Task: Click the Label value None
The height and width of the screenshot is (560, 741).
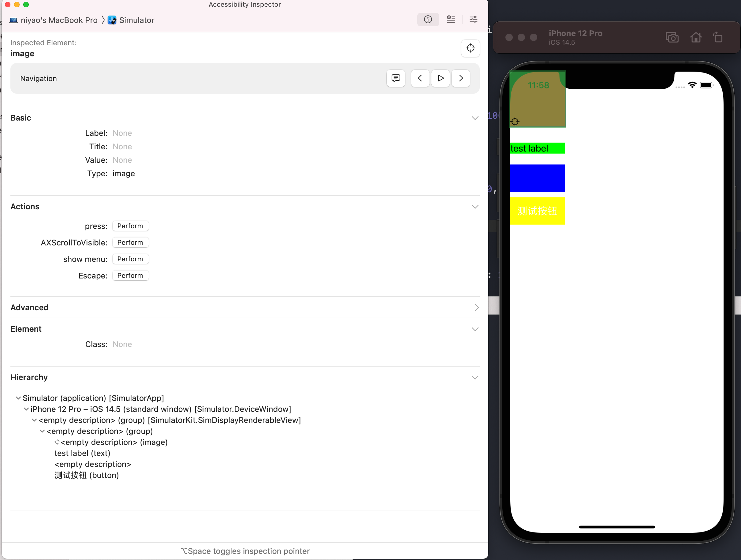Action: (122, 133)
